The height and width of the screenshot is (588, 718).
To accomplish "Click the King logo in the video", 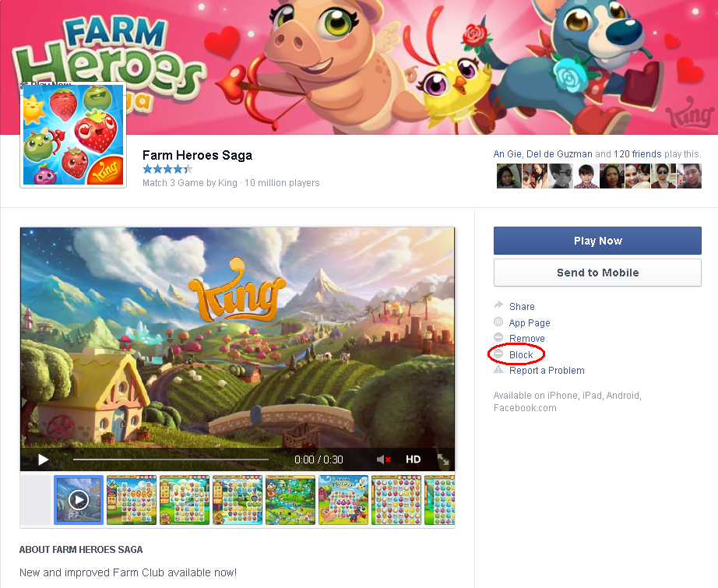I will click(237, 290).
